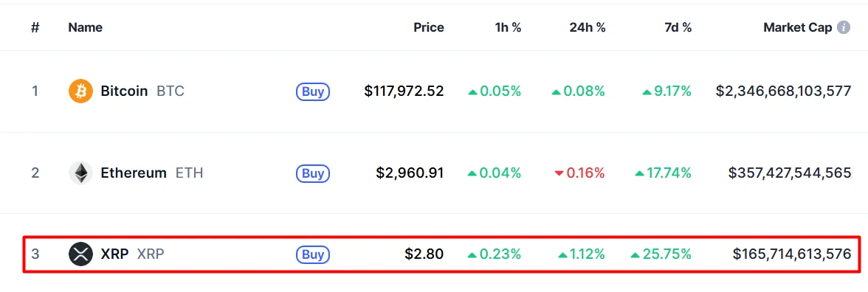Image resolution: width=868 pixels, height=292 pixels.
Task: Click the Buy button for Bitcoin
Action: (x=313, y=91)
